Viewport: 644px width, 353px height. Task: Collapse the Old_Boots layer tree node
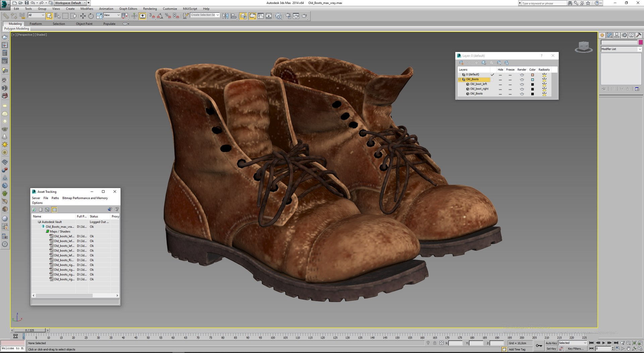click(460, 79)
